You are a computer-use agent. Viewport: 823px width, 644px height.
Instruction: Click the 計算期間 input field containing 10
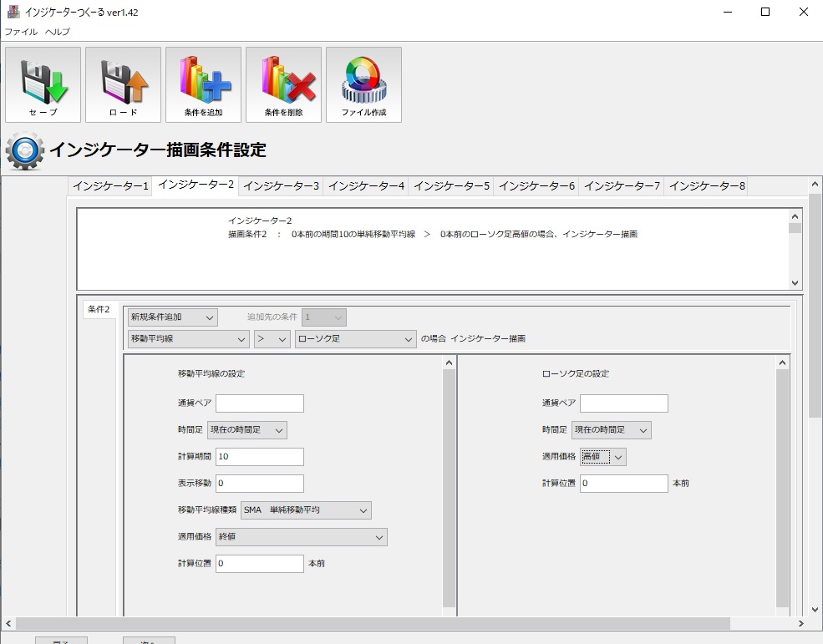click(259, 457)
